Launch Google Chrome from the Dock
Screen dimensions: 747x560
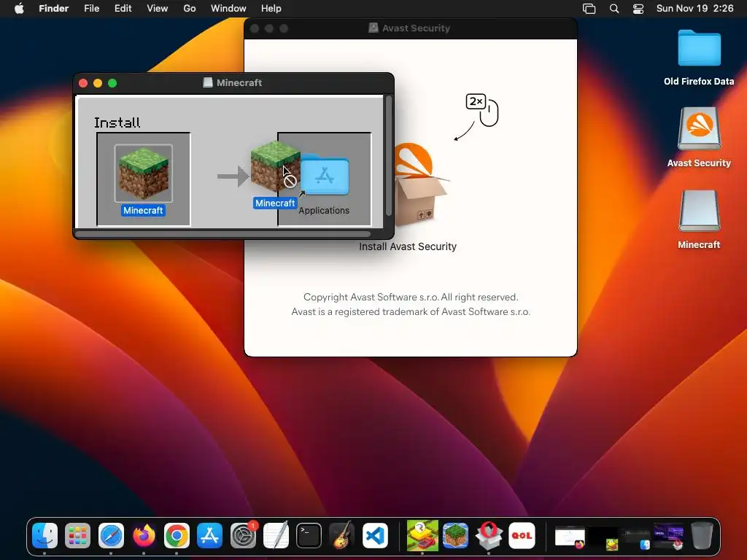pyautogui.click(x=177, y=535)
